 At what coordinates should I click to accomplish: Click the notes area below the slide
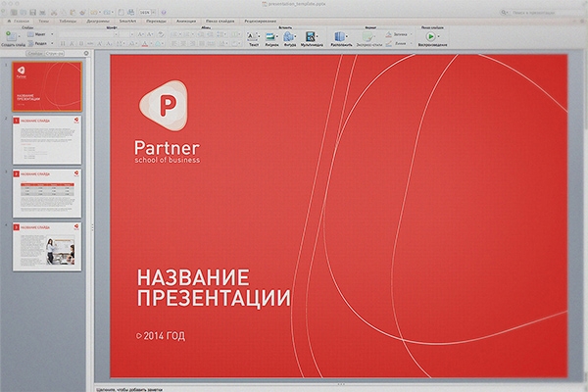click(339, 389)
